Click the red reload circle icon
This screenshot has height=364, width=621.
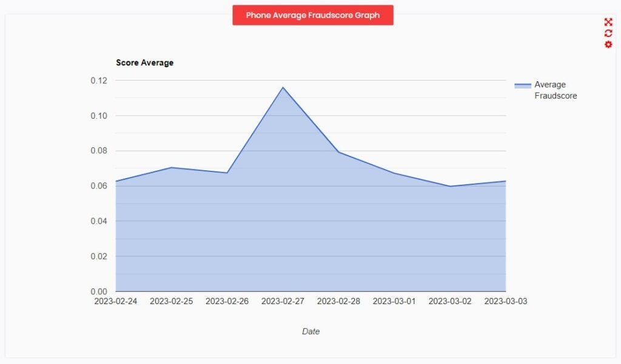[x=608, y=33]
